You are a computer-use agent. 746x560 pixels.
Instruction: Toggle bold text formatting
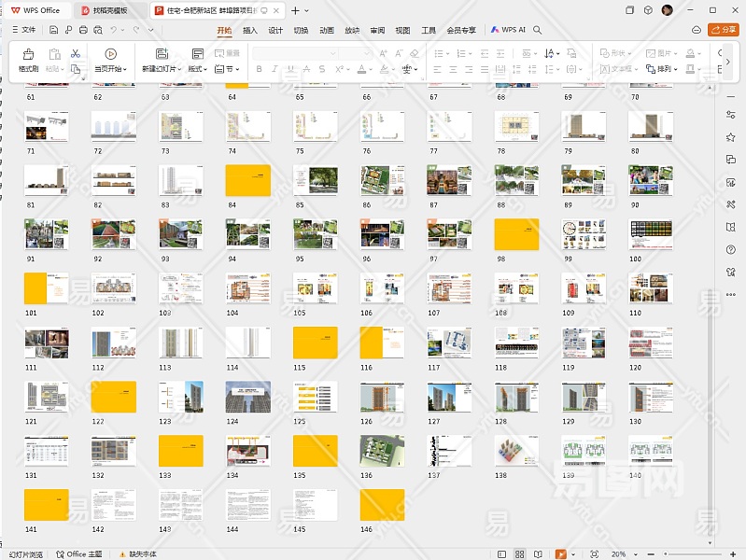coord(257,69)
